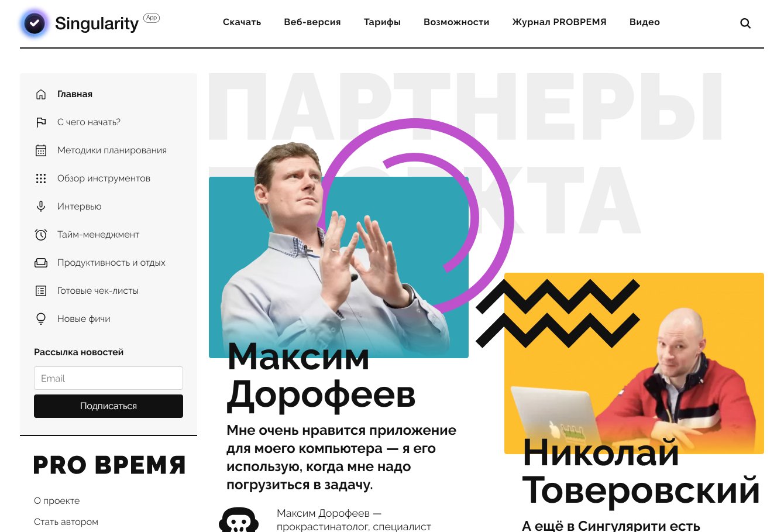Screen dimensions: 784x532
Task: Click the flag icon for С чего начать?
Action: (41, 122)
